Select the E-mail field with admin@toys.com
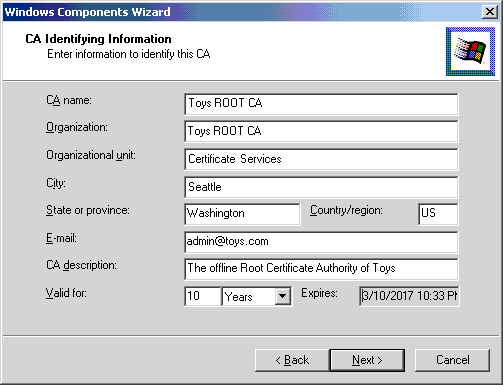This screenshot has width=503, height=385. click(321, 242)
